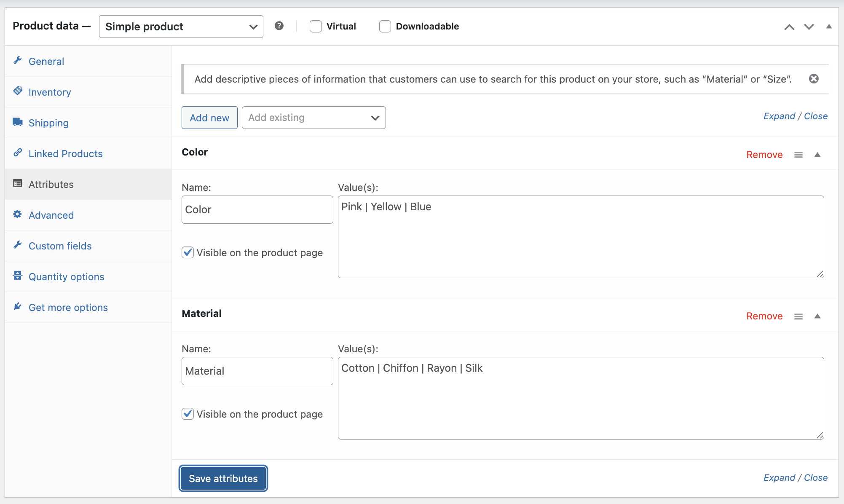Click the Shipping truck icon
844x504 pixels.
pos(18,122)
